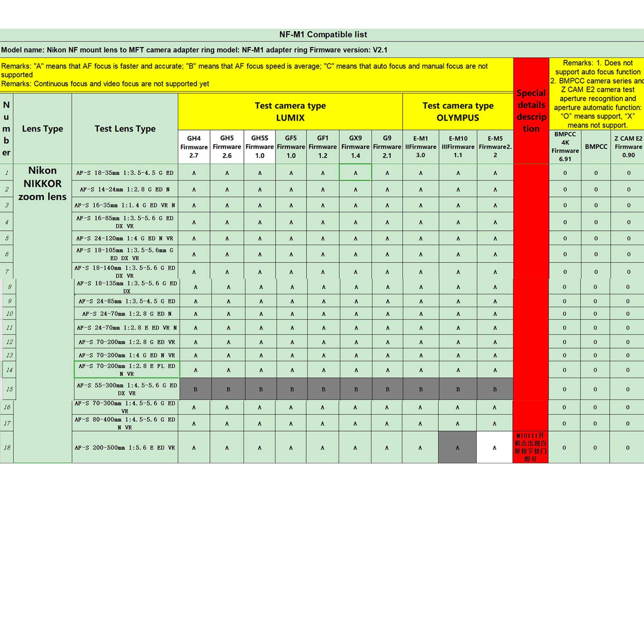Viewport: 644px width, 644px height.
Task: Click the Test Lens Type column header
Action: coord(125,129)
